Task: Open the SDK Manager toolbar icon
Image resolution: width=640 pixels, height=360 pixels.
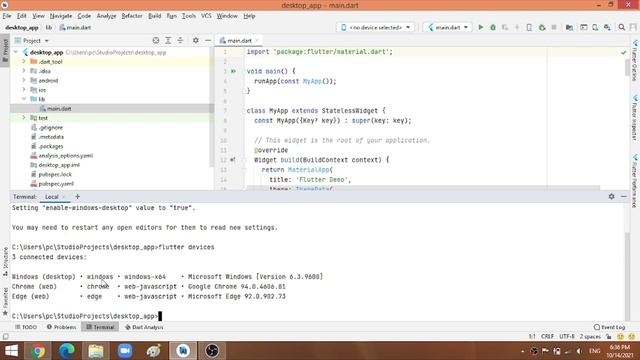Action: [x=607, y=27]
